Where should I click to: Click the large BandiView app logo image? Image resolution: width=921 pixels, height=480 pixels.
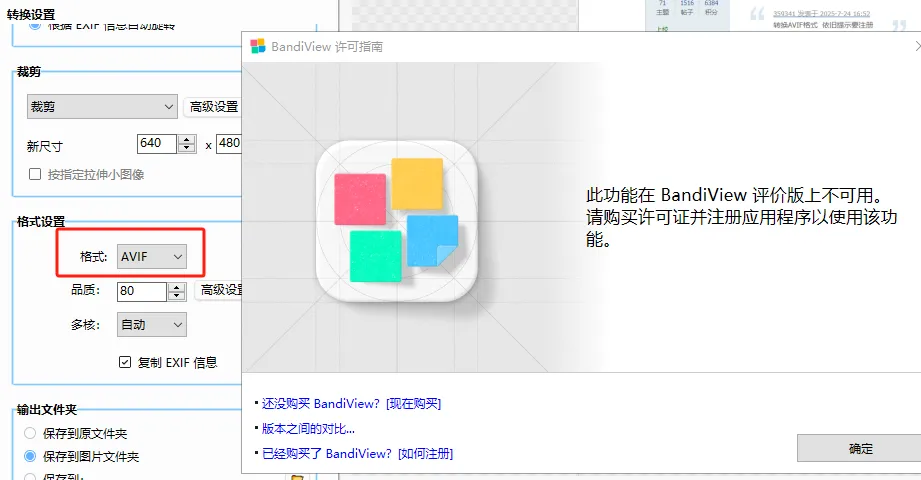pyautogui.click(x=397, y=221)
